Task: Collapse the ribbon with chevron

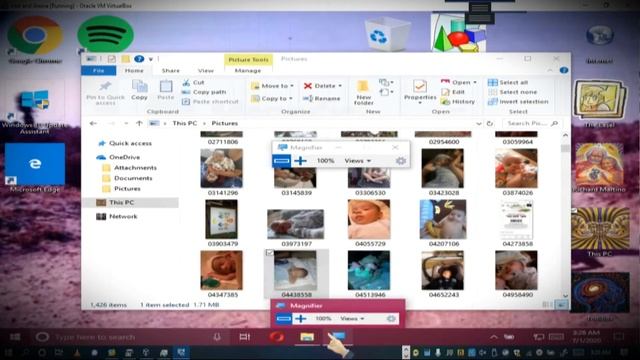Action: pos(550,70)
